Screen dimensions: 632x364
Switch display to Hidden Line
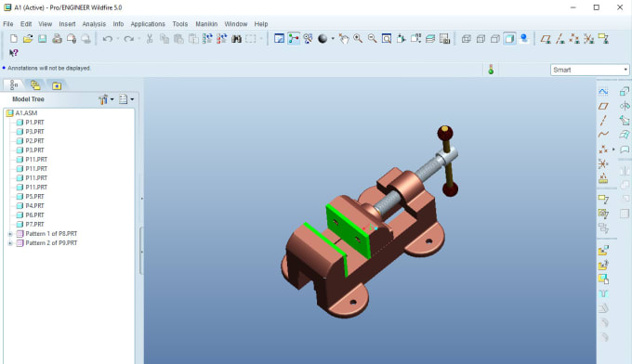pyautogui.click(x=481, y=39)
